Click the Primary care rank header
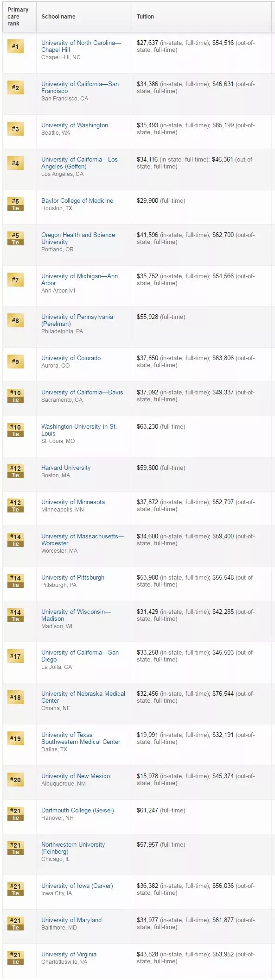275x980 pixels. point(18,17)
